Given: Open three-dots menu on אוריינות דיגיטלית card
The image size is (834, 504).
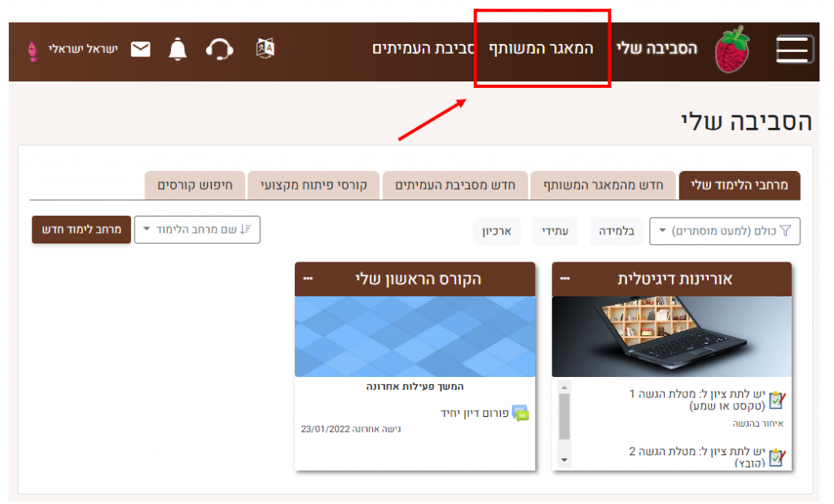Looking at the screenshot, I should tap(565, 278).
